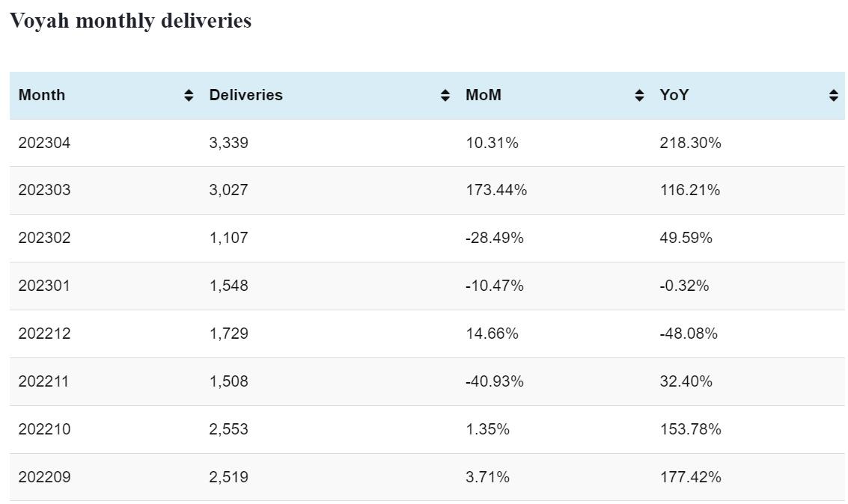Click the 177.42% YoY value

(690, 477)
